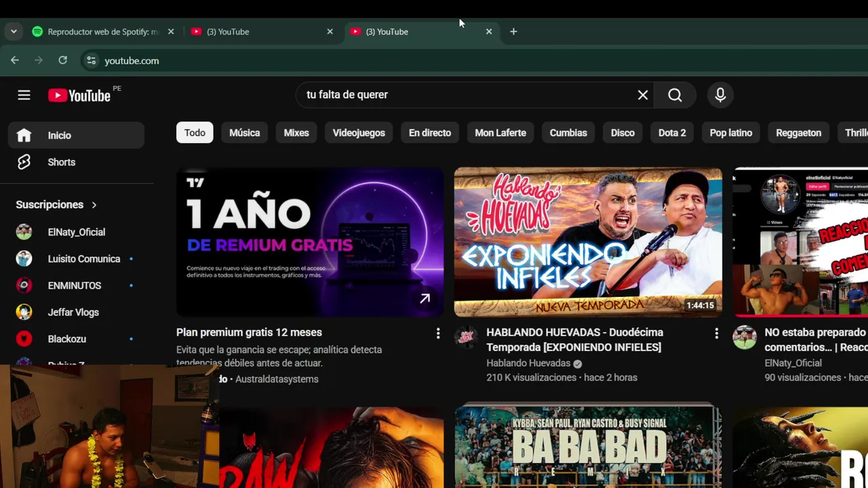This screenshot has width=868, height=488.
Task: Open the EXPONIENDO INFIELES video thumbnail
Action: pyautogui.click(x=588, y=242)
